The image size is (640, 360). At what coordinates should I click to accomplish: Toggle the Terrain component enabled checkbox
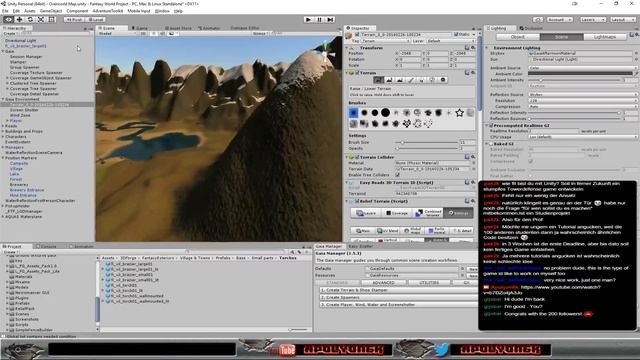coord(357,73)
